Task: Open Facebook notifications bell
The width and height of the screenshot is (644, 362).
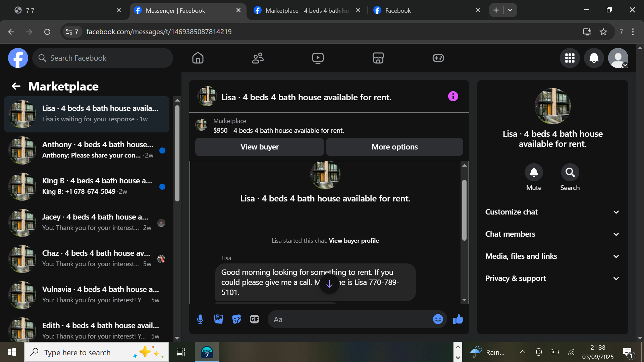Action: pyautogui.click(x=594, y=58)
